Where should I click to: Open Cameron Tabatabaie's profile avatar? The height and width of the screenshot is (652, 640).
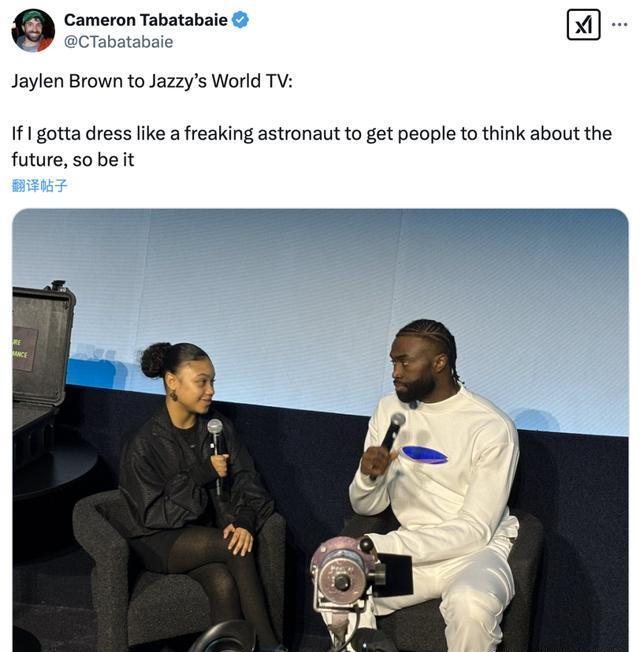[x=33, y=30]
